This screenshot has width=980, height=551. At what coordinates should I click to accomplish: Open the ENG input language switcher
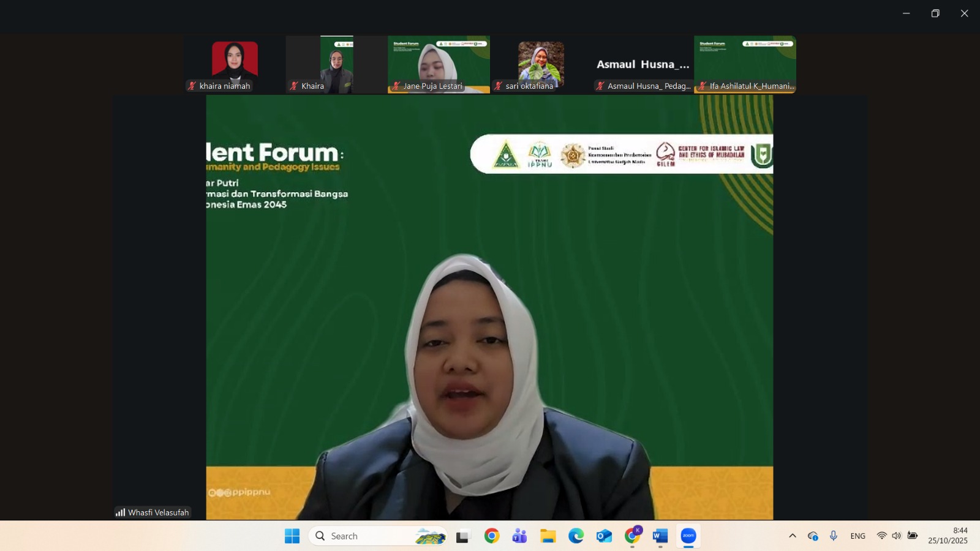tap(858, 536)
